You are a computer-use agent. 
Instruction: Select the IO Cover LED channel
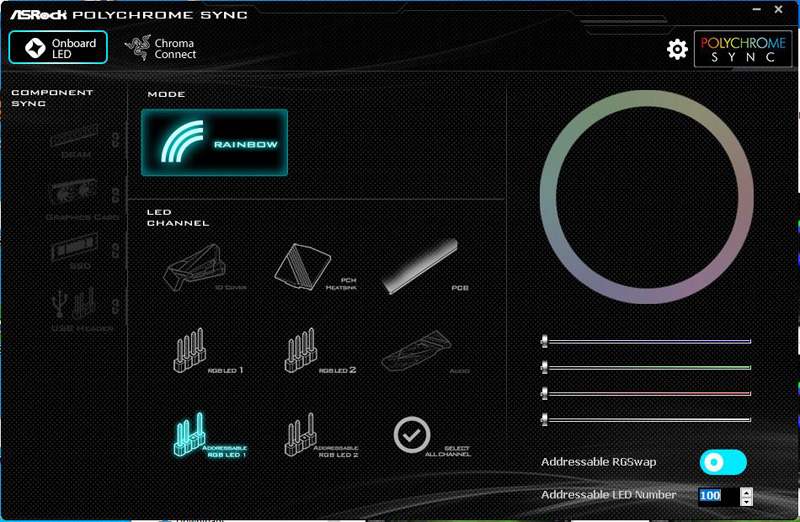click(204, 268)
